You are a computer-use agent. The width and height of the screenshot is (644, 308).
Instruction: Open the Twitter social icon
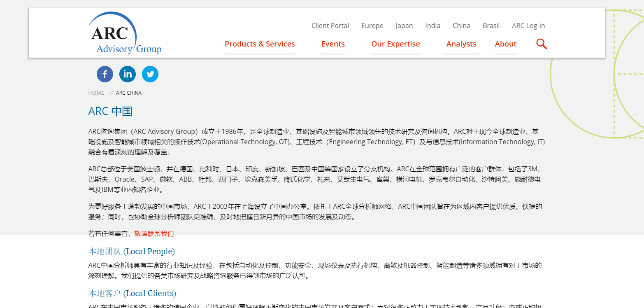tap(150, 74)
